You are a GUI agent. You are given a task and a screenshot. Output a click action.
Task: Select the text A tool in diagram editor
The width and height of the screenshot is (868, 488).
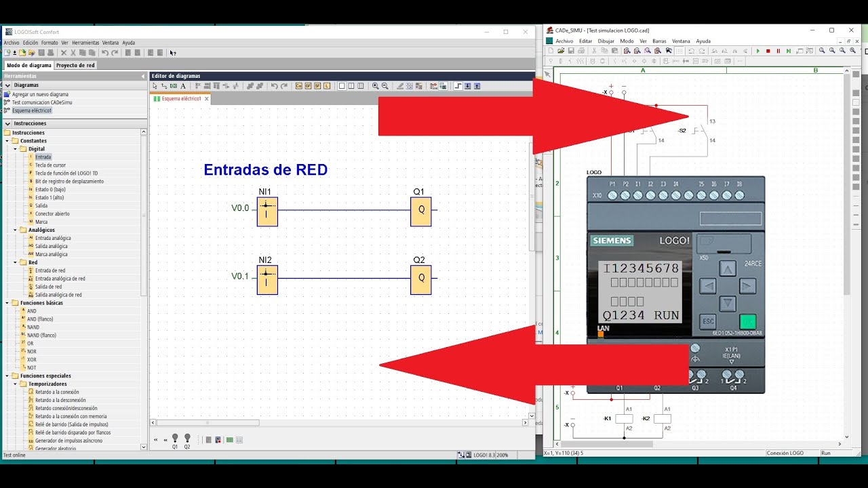tap(183, 86)
